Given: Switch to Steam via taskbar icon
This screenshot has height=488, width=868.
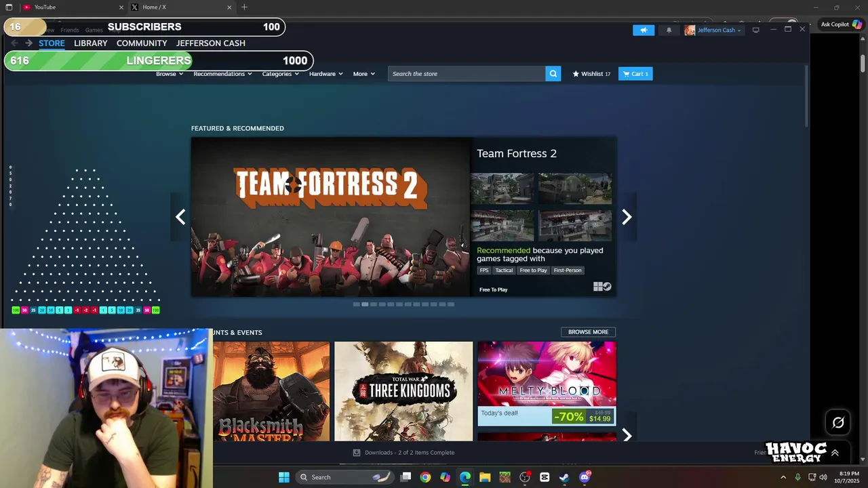Looking at the screenshot, I should click(x=564, y=477).
